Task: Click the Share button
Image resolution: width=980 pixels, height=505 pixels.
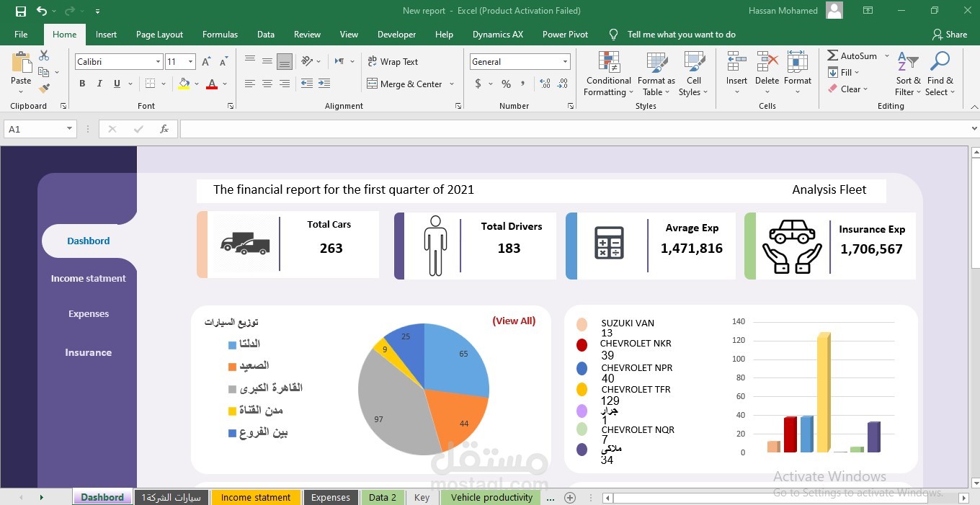Action: tap(949, 34)
